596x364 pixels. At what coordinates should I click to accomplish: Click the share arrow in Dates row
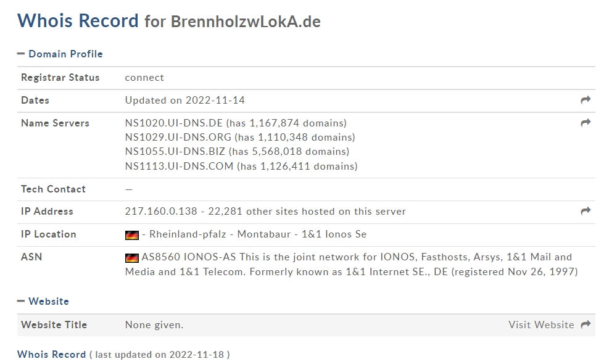[x=586, y=100]
